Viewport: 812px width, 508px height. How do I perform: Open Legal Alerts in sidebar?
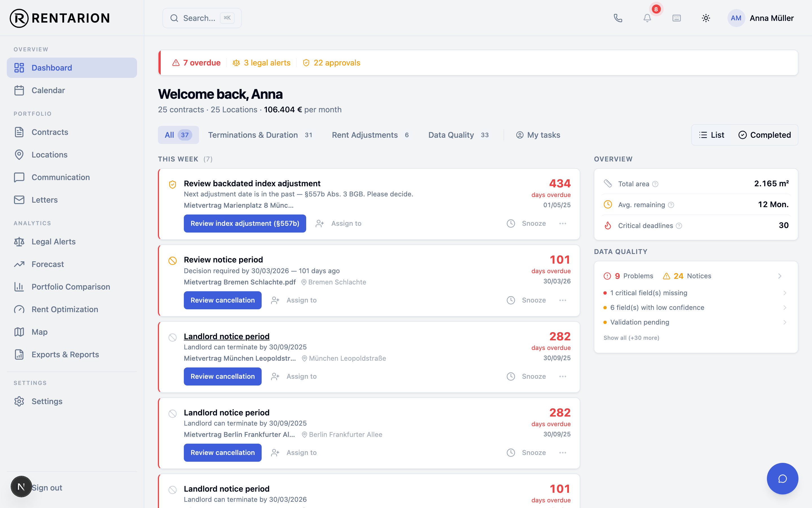pyautogui.click(x=72, y=242)
